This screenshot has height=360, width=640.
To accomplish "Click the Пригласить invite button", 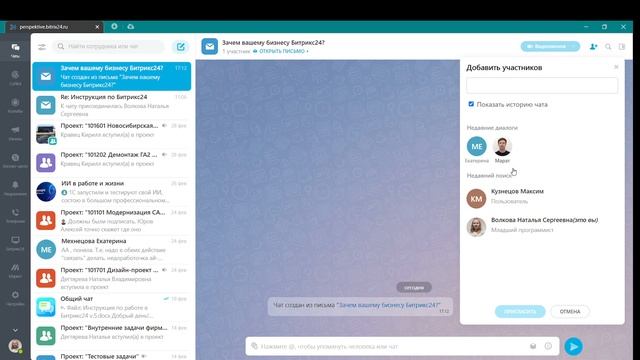I will point(520,311).
